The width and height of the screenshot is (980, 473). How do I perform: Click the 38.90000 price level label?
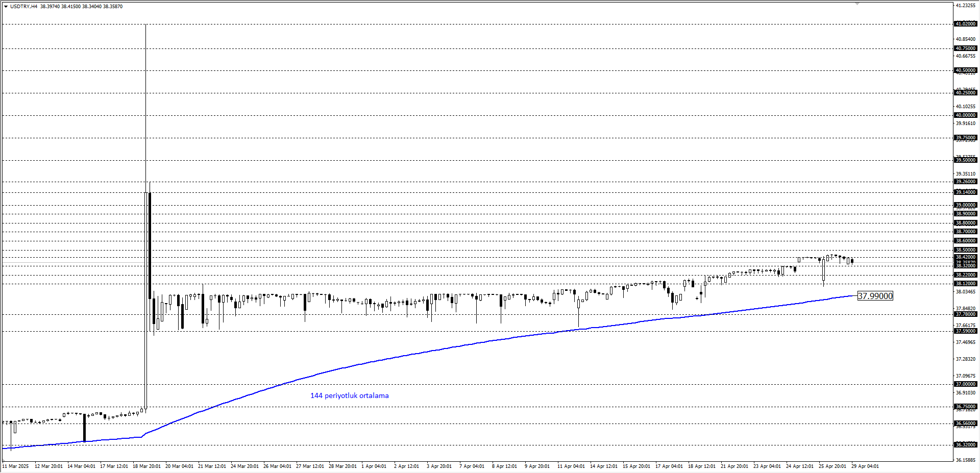[x=965, y=214]
